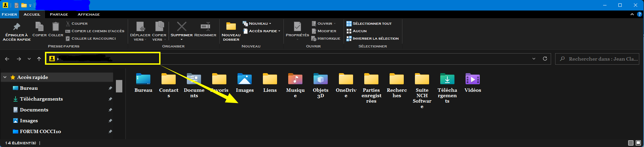
Task: Click title bar new folder icon
Action: click(x=24, y=5)
